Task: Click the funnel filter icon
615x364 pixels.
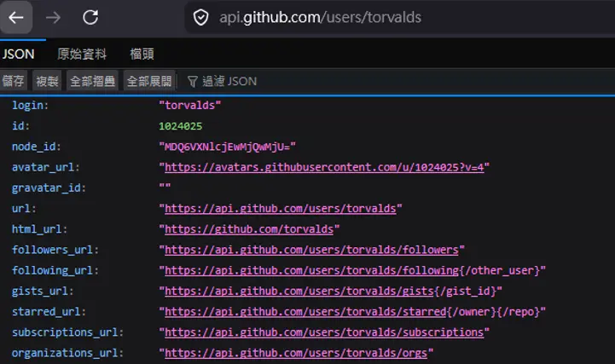Action: [192, 81]
